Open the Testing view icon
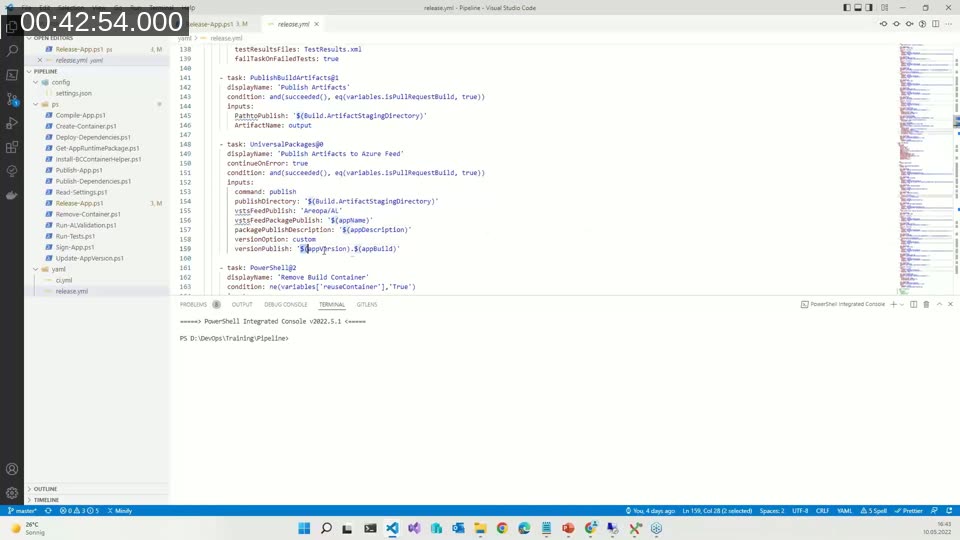 click(12, 171)
